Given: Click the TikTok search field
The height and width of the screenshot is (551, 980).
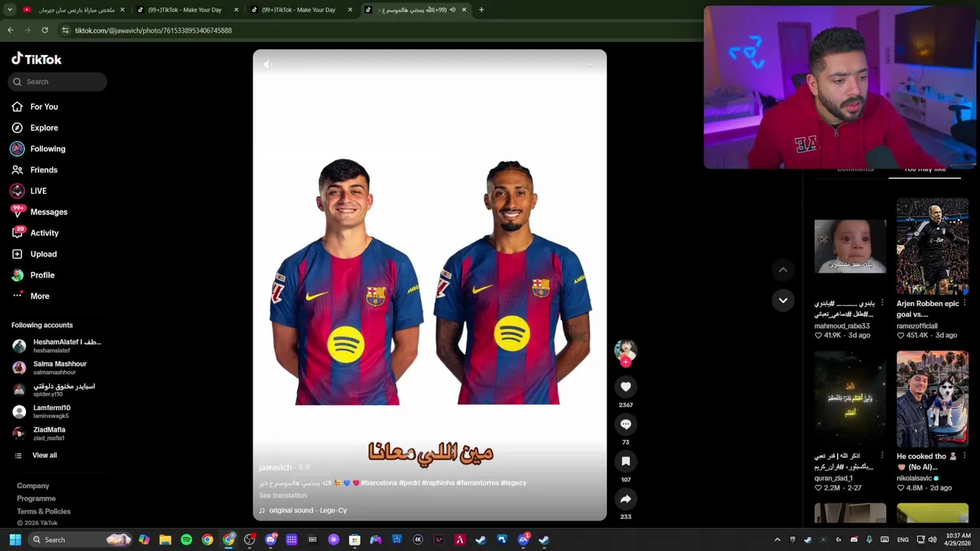Looking at the screenshot, I should (59, 82).
